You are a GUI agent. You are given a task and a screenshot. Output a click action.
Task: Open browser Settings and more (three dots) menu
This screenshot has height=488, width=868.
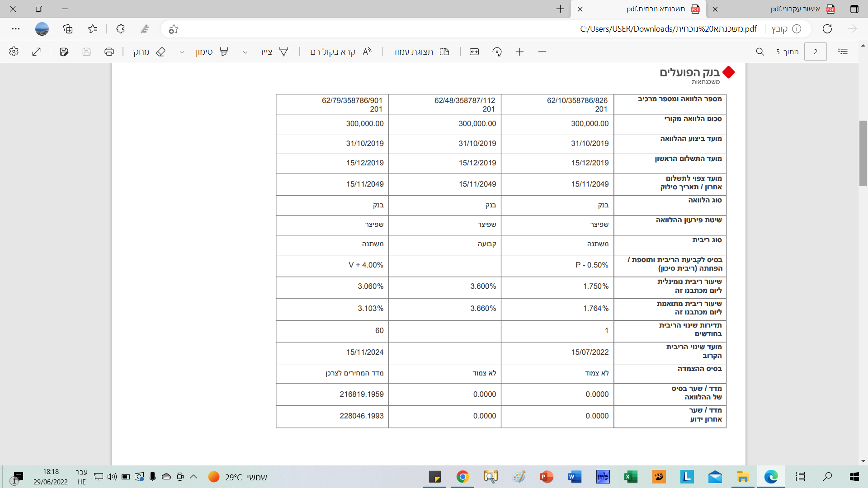16,29
